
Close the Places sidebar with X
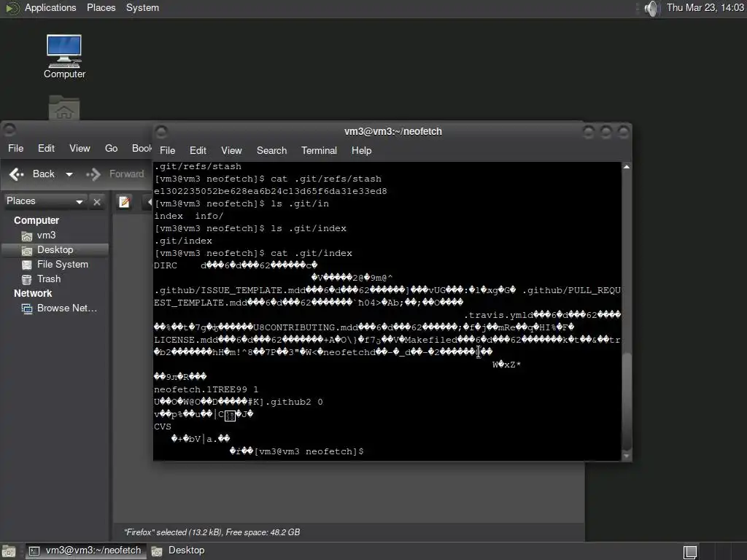point(97,202)
